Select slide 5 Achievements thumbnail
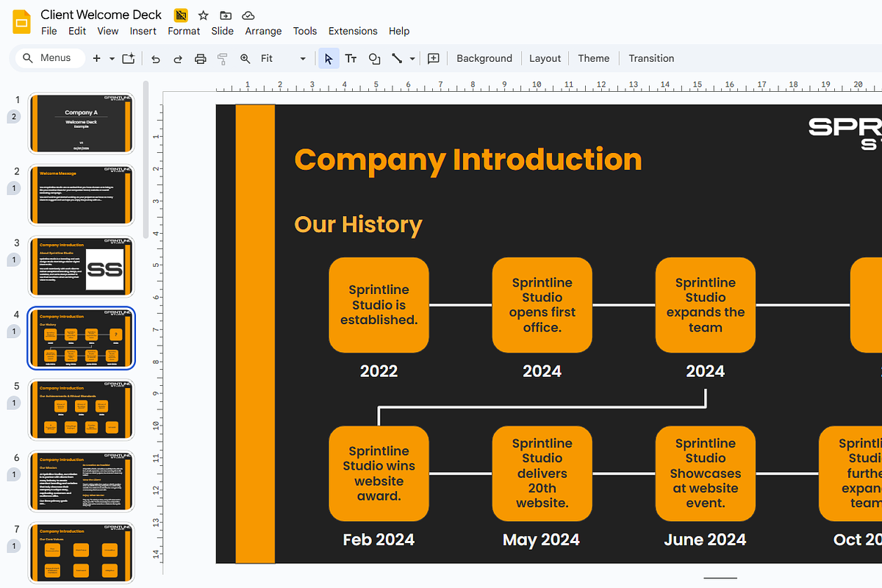 [82, 409]
